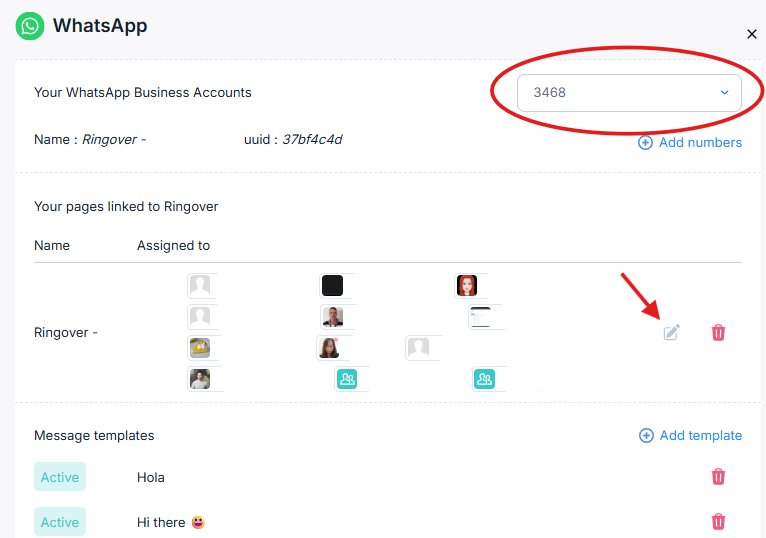Select the first teal group team icon
766x538 pixels.
(347, 379)
